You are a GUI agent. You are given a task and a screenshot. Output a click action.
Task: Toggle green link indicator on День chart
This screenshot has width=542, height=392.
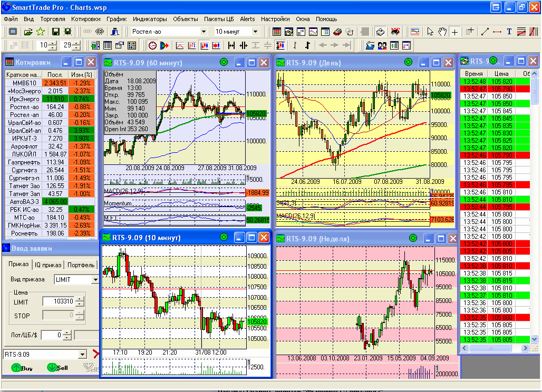408,62
